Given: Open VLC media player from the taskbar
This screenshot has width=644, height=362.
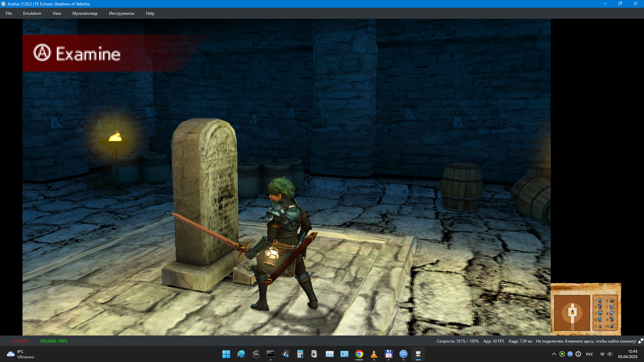Looking at the screenshot, I should [x=374, y=354].
